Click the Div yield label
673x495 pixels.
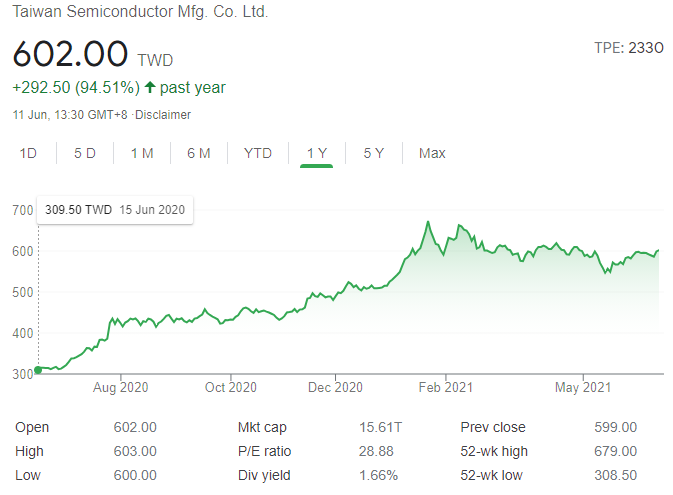[x=264, y=476]
